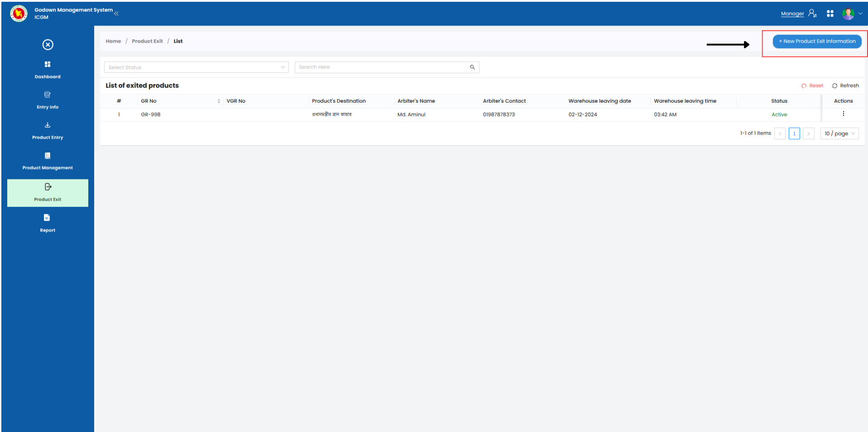Click the Product's Destination column header
Viewport: 868px width, 432px height.
[x=339, y=101]
